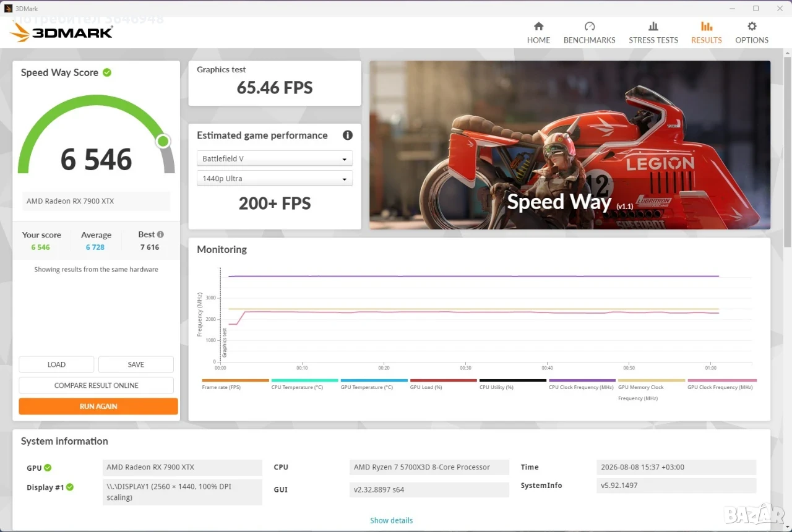Toggle the CPU Temperature legend series

[x=304, y=384]
